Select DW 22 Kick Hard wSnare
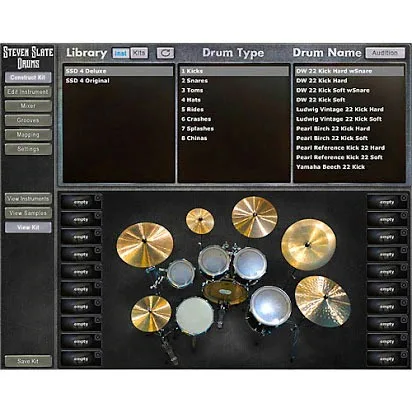This screenshot has height=412, width=412. tap(349, 71)
